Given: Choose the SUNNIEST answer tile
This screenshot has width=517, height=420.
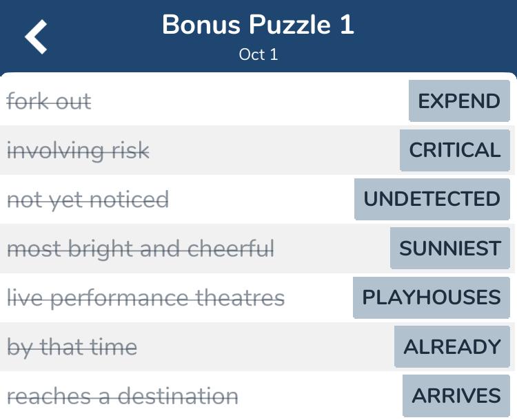Looking at the screenshot, I should (450, 249).
